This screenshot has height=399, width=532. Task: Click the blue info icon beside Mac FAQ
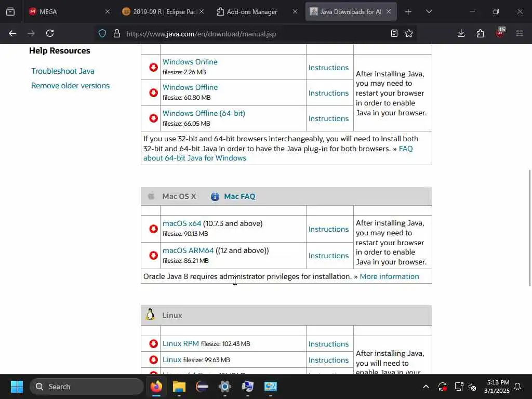215,196
